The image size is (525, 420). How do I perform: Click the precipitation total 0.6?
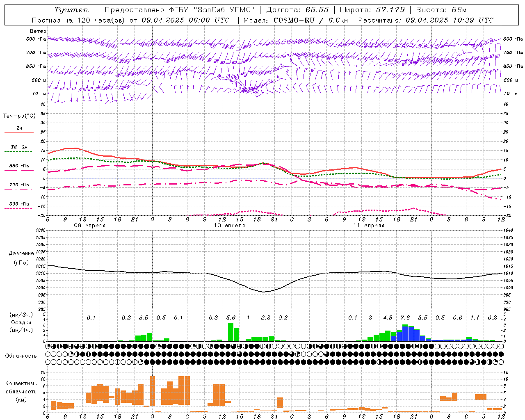tap(457, 318)
